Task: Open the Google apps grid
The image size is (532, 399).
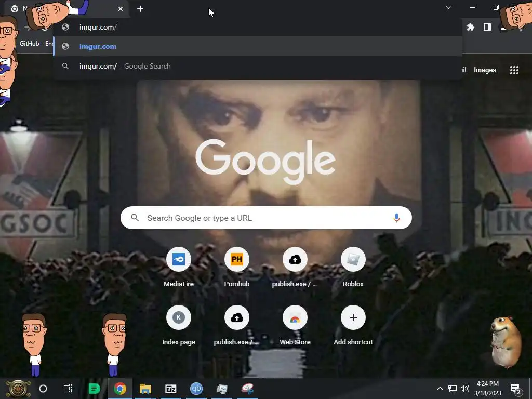Action: (514, 70)
